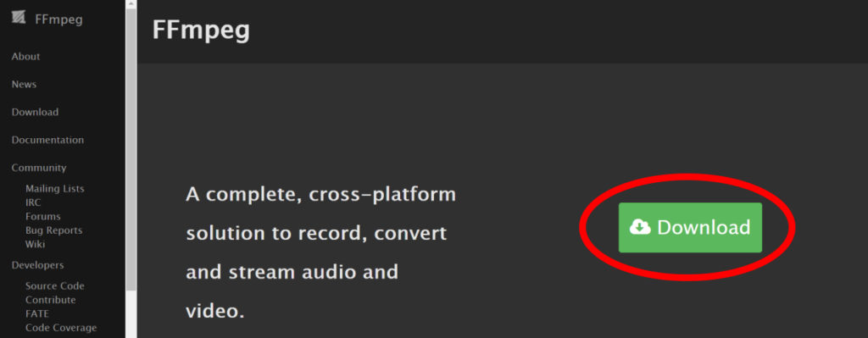The image size is (868, 338).
Task: Open Mailing Lists under Community
Action: [55, 189]
